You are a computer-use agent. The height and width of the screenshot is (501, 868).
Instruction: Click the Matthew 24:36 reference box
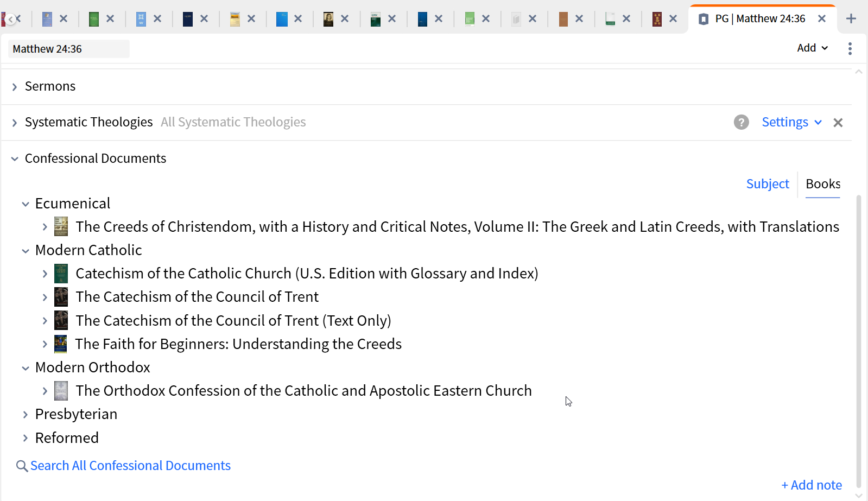(68, 49)
